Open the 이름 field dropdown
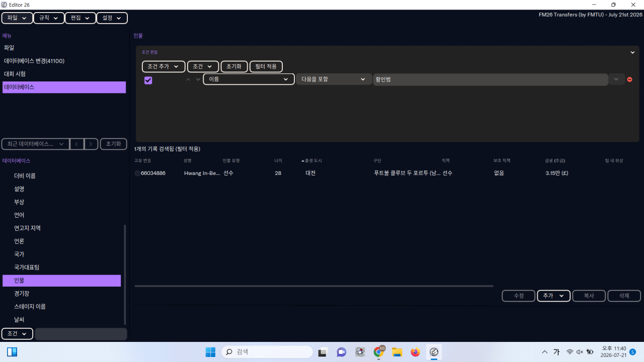The image size is (644, 362). coord(249,79)
